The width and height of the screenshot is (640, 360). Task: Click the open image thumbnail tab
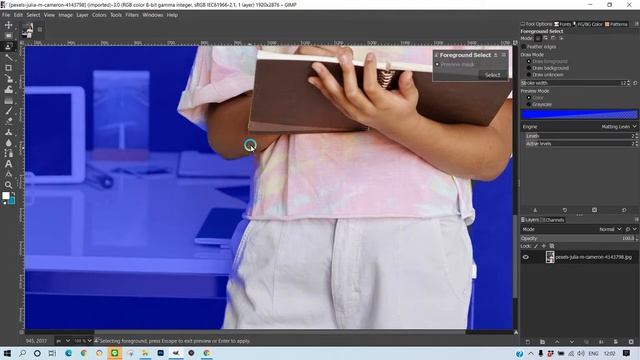(x=27, y=30)
